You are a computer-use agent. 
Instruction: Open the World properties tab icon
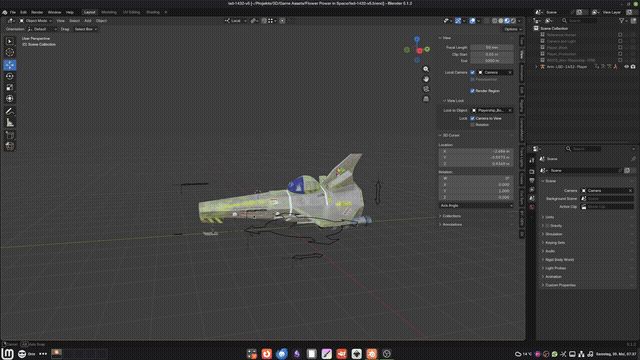point(532,207)
